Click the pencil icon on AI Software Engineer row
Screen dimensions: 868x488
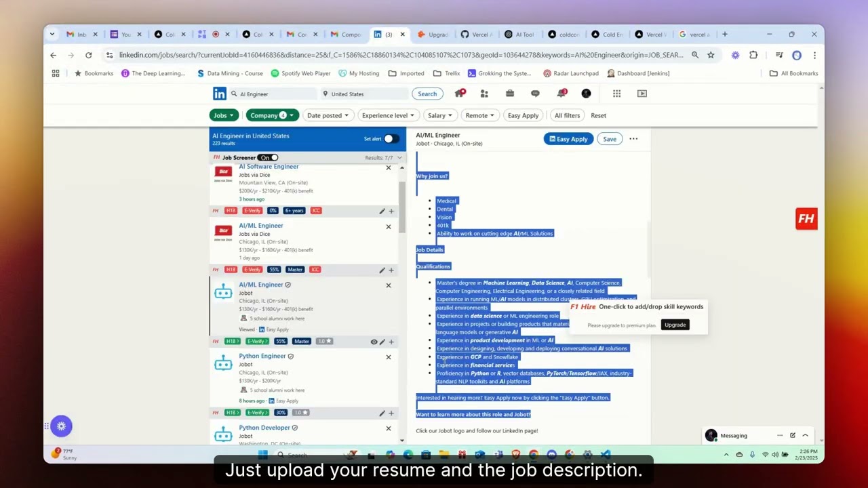coord(382,211)
